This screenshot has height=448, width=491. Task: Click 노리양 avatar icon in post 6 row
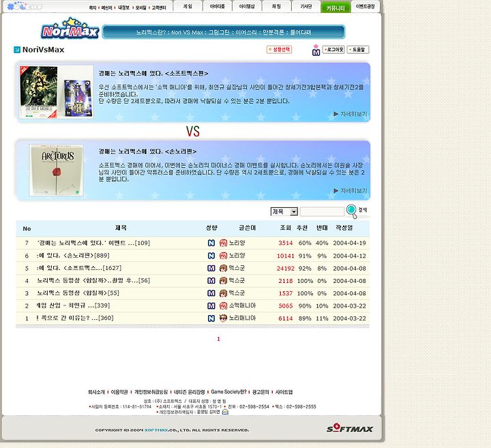(223, 256)
